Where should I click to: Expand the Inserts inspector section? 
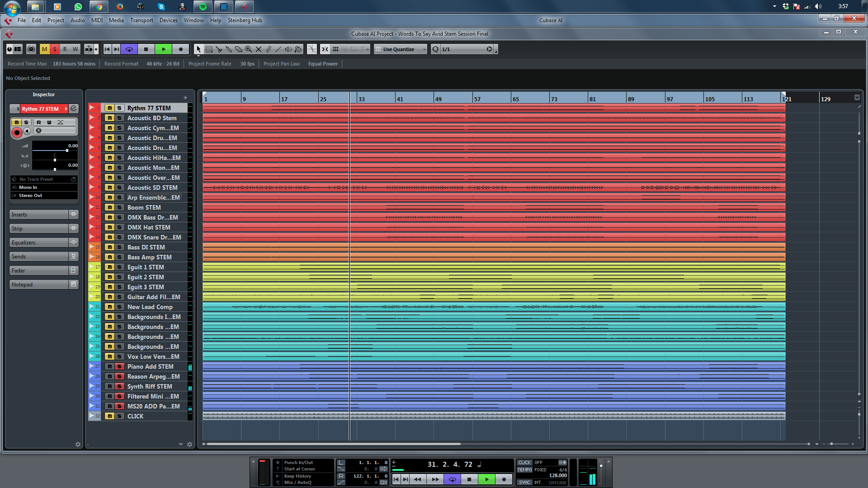[x=39, y=215]
